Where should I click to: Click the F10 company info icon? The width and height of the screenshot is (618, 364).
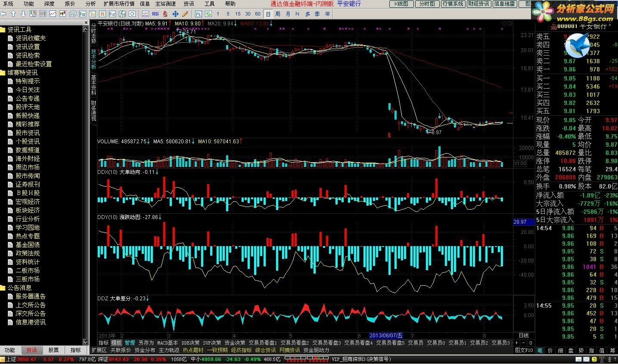[82, 14]
